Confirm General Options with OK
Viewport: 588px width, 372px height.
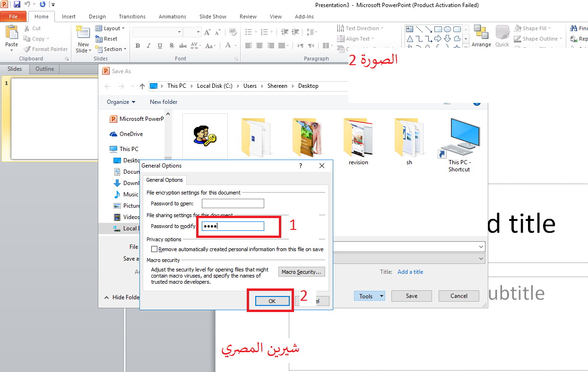click(x=272, y=301)
